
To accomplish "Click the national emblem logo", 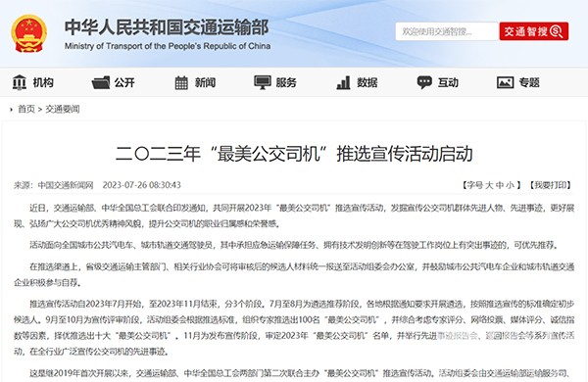I will (28, 33).
